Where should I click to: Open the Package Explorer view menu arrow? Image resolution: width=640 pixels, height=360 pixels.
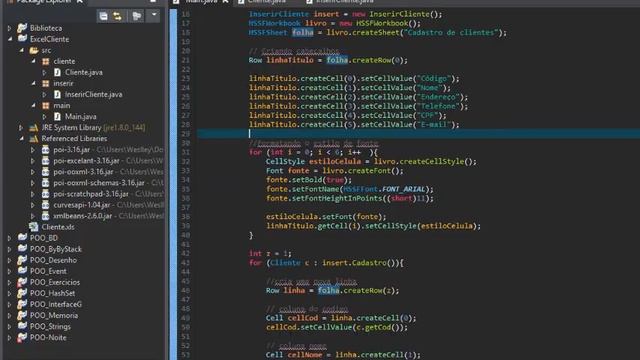click(x=154, y=16)
